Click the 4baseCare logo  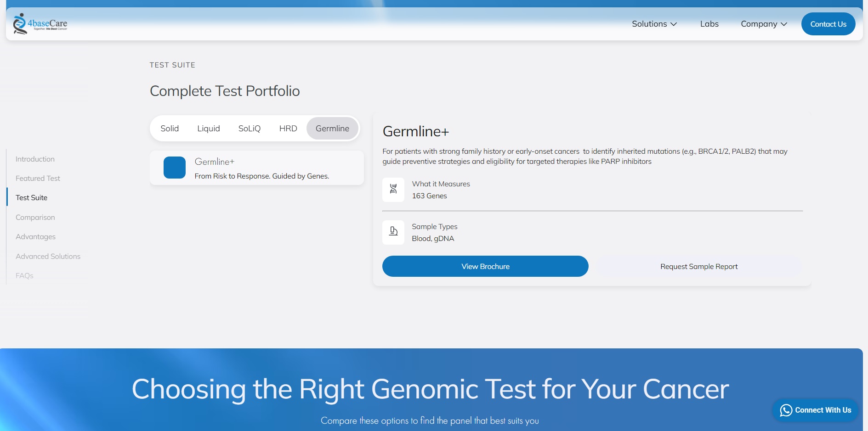coord(40,23)
